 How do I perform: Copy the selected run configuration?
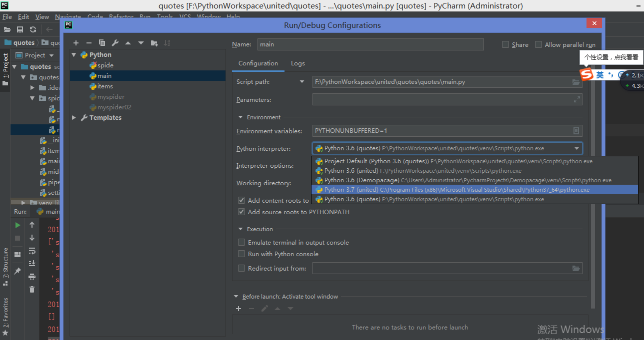(102, 43)
